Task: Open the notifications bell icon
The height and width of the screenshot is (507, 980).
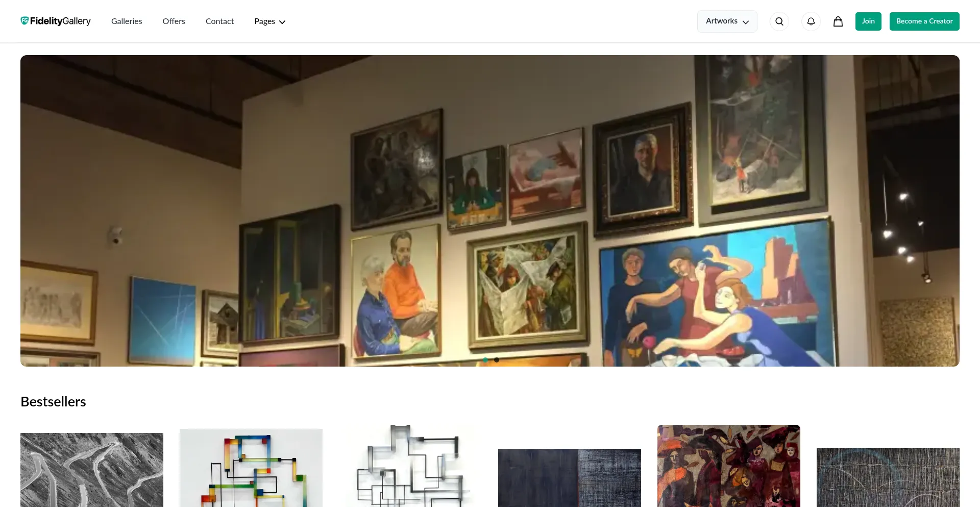Action: [x=811, y=21]
